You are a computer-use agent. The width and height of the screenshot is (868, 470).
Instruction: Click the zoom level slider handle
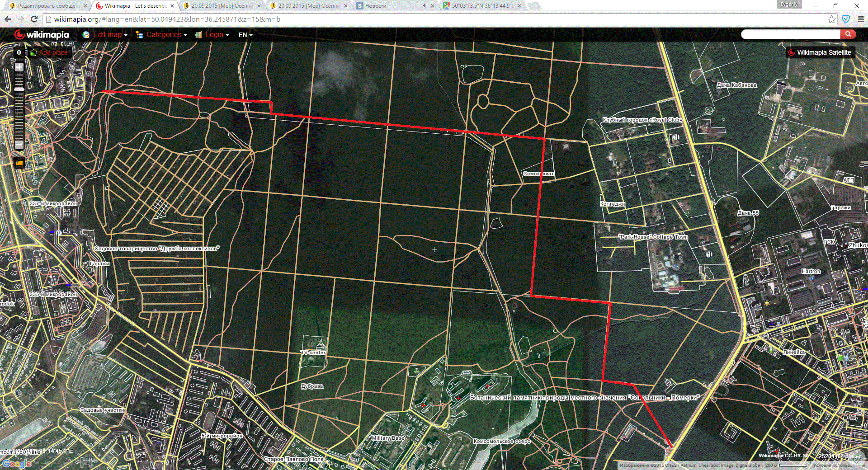19,89
